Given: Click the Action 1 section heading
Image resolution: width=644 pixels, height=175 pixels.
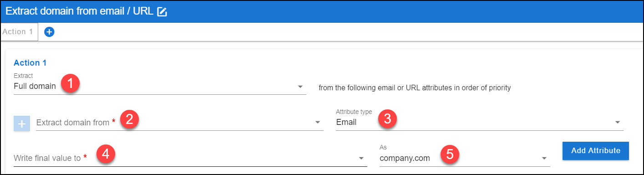Looking at the screenshot, I should click(x=30, y=63).
